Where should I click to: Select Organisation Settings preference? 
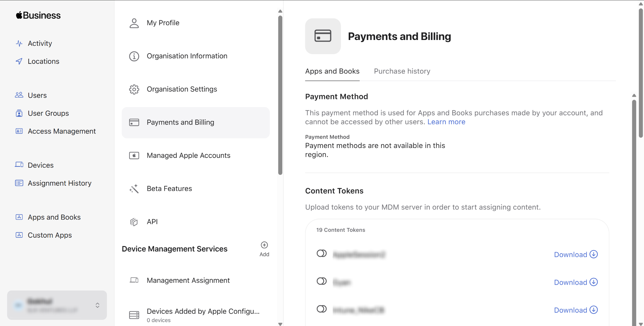click(195, 89)
